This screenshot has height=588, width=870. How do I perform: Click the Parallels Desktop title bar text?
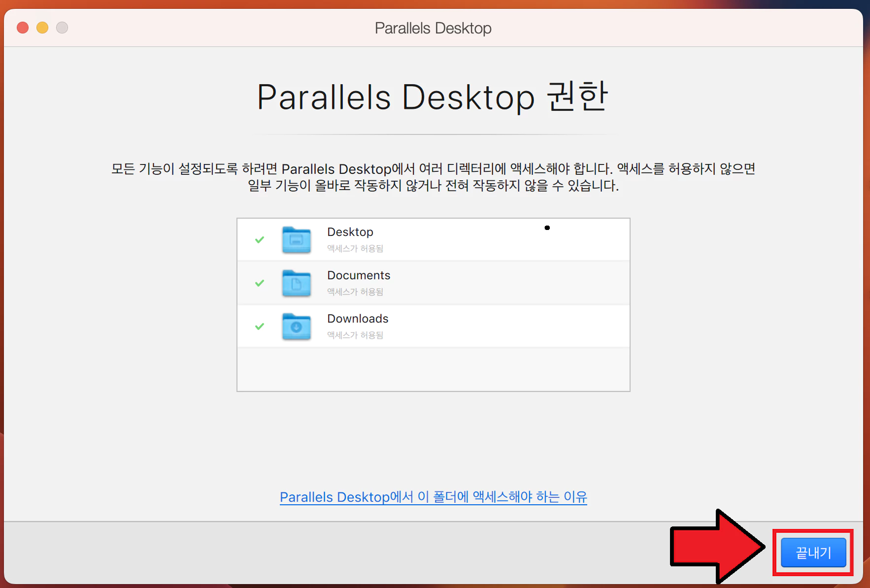click(x=433, y=28)
